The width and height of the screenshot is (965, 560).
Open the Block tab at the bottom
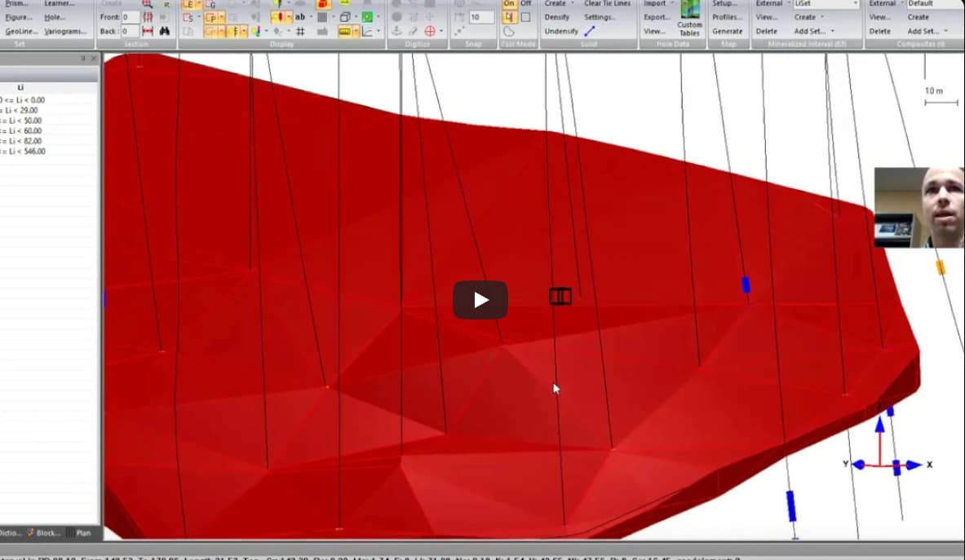tap(45, 532)
